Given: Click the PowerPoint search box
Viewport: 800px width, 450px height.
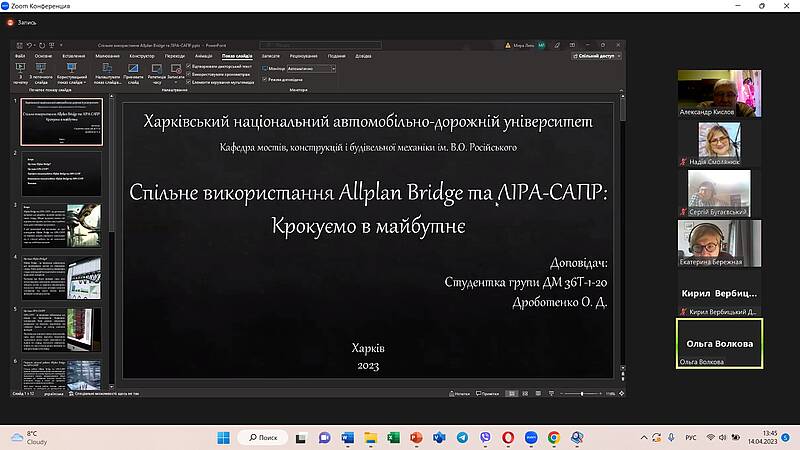Looking at the screenshot, I should 320,45.
